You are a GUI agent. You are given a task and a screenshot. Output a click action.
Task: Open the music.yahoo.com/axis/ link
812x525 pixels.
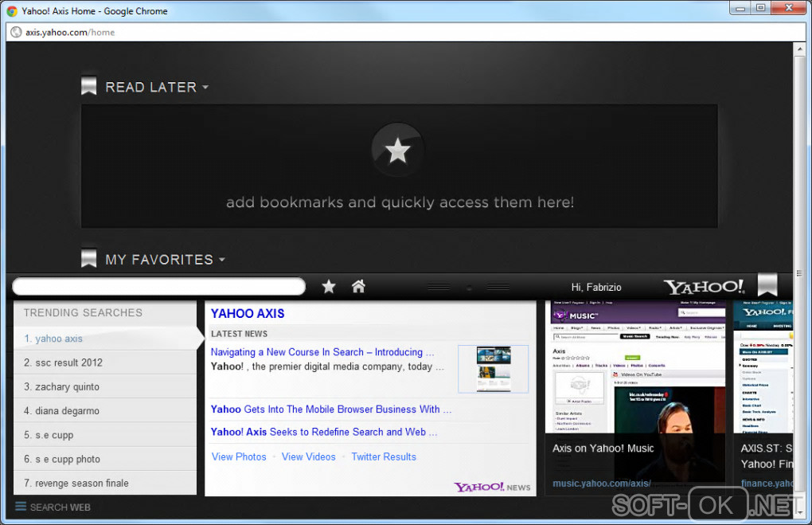tap(601, 483)
